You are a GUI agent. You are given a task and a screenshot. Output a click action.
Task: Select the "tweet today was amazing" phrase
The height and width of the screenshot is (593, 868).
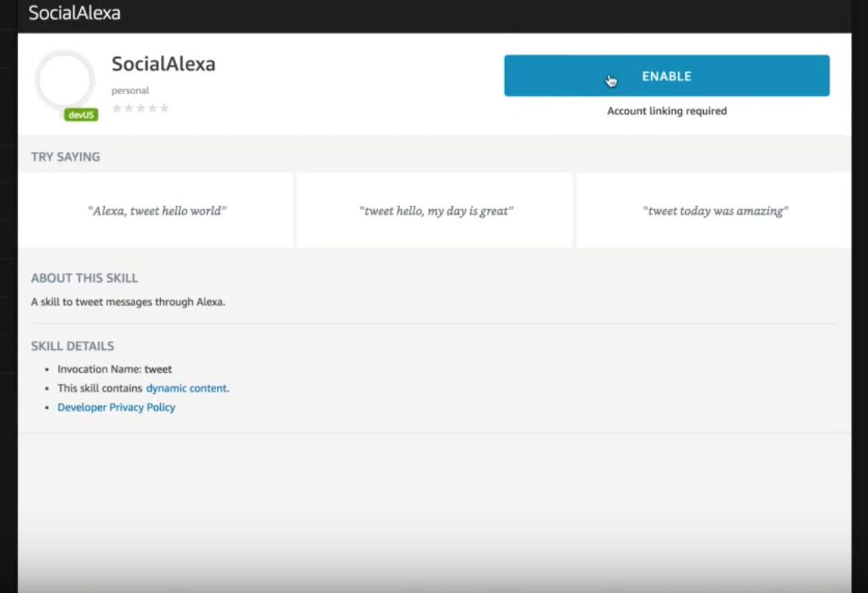716,211
